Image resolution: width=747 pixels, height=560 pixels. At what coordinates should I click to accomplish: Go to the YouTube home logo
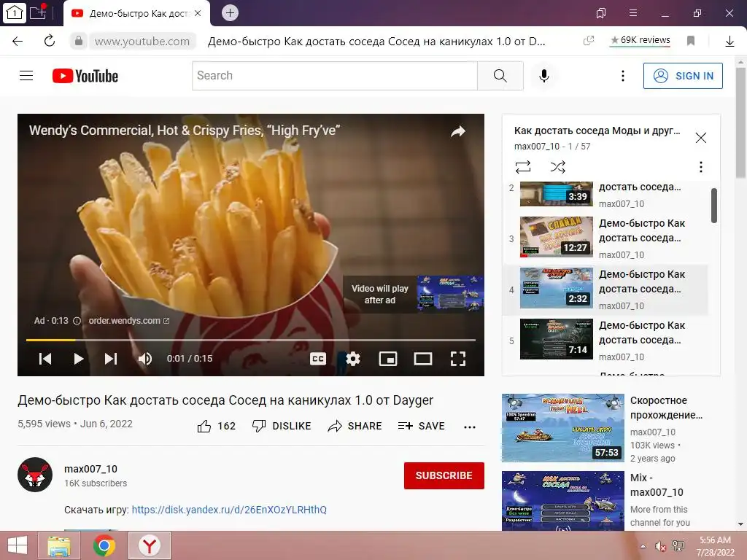click(85, 76)
